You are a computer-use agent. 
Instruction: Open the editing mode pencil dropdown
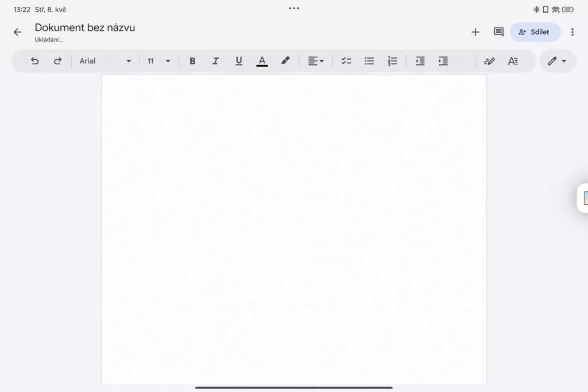pos(557,61)
